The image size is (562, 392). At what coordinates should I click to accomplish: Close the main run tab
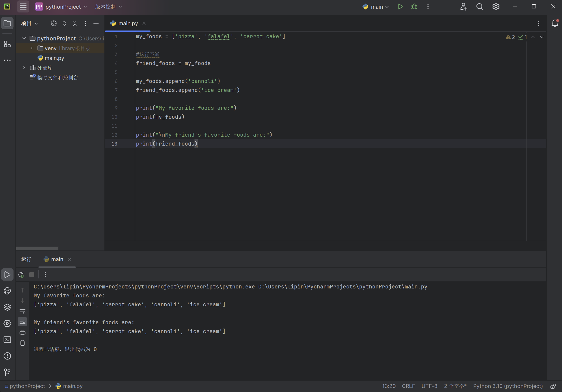pyautogui.click(x=70, y=259)
